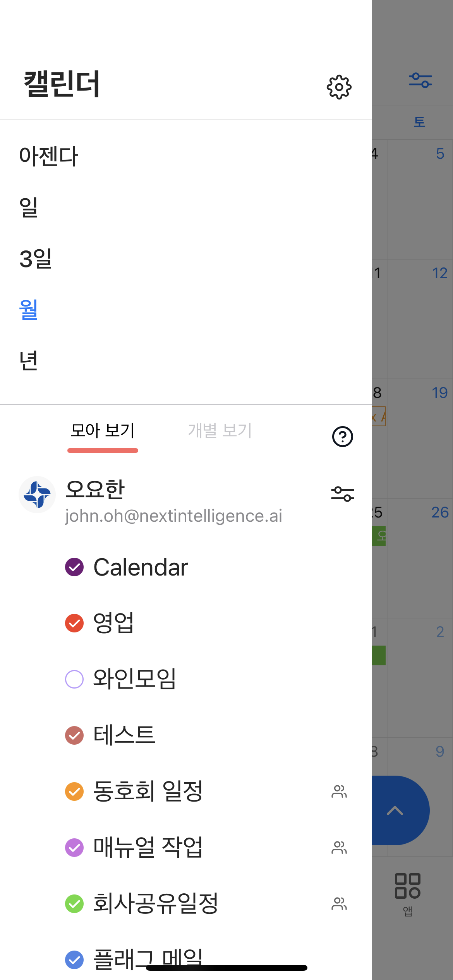Tap shared people icon beside 회사공유일정
This screenshot has width=453, height=980.
[339, 904]
